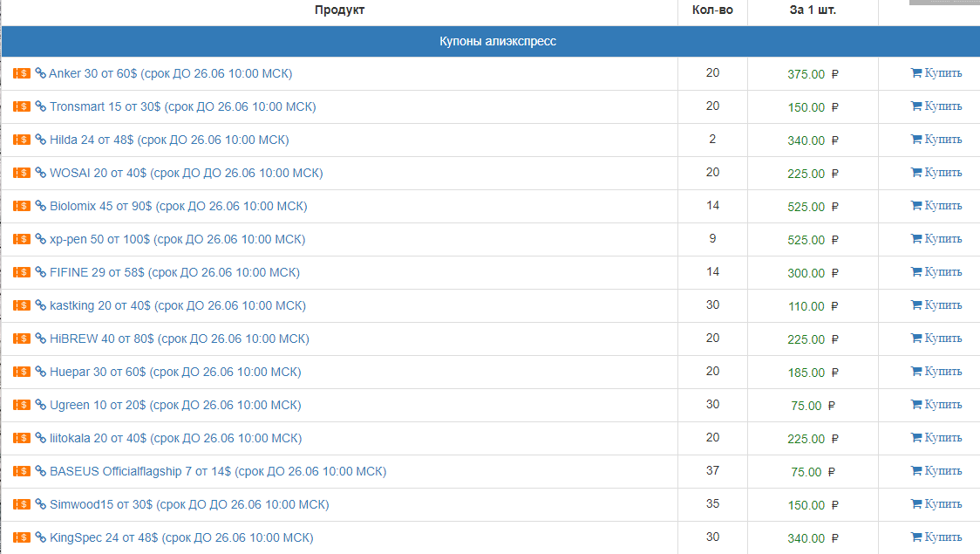Click the orange coupon icon beside KingSpec
Image resolution: width=980 pixels, height=554 pixels.
tap(21, 537)
